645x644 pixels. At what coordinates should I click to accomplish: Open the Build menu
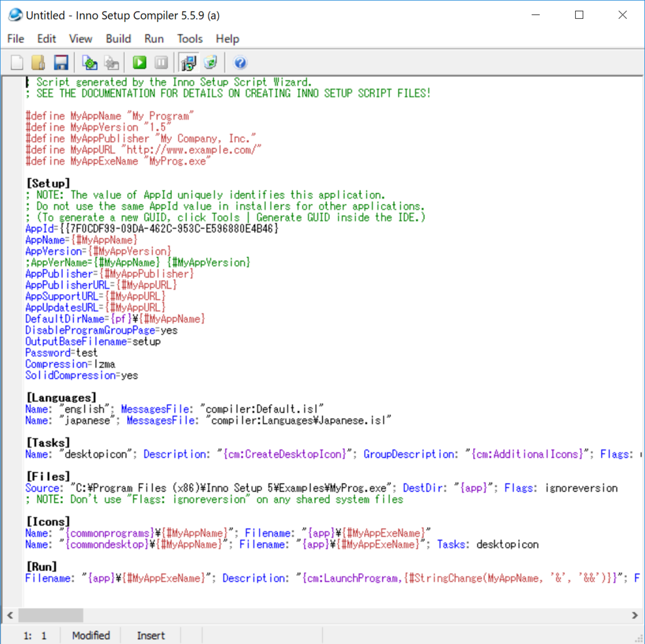tap(118, 38)
